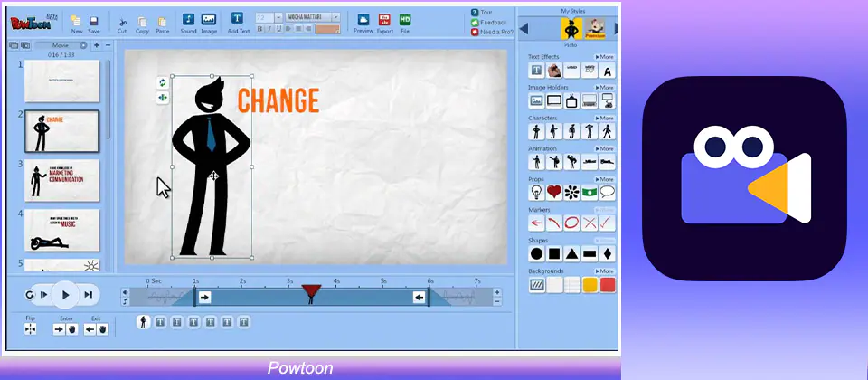Image resolution: width=868 pixels, height=380 pixels.
Task: Click the Need a Pro? link
Action: [x=492, y=33]
